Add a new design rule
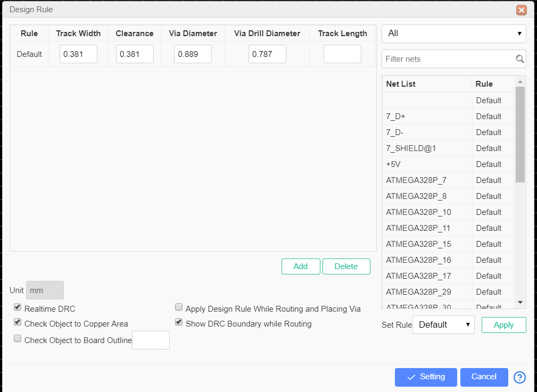Image resolution: width=537 pixels, height=392 pixels. (301, 266)
